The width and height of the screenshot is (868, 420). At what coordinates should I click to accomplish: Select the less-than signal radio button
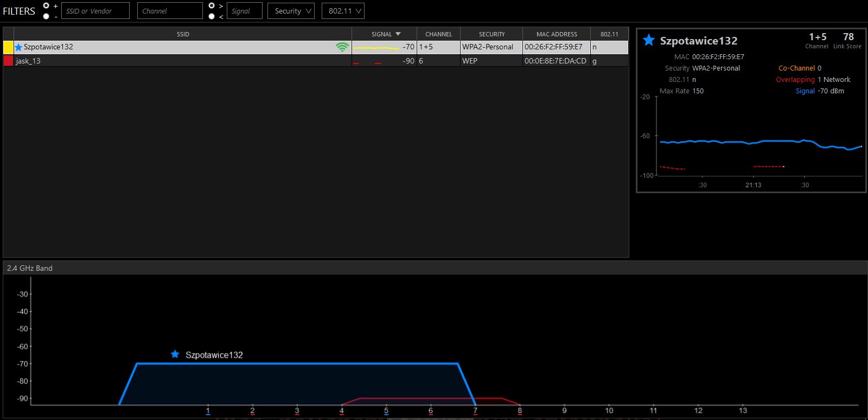pyautogui.click(x=212, y=16)
